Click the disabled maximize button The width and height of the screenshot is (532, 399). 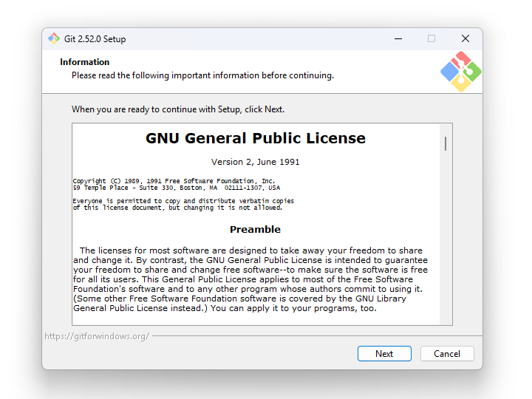(x=432, y=38)
